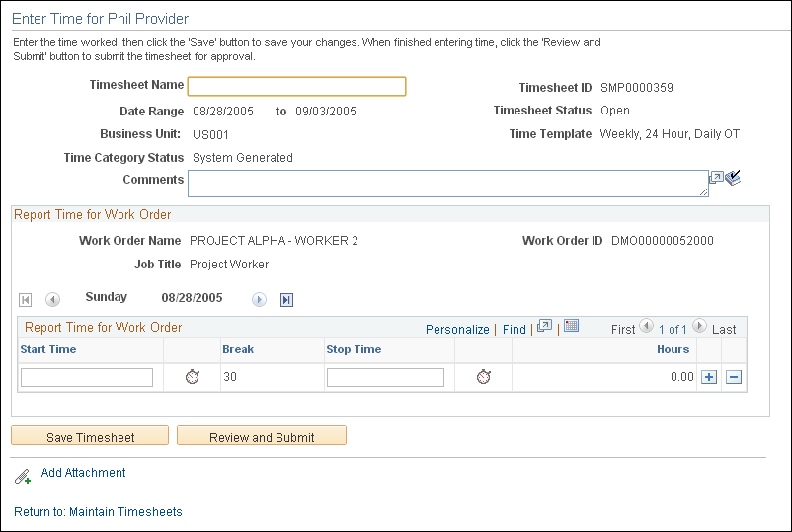Viewport: 792px width, 532px height.
Task: Click Hours value 0.00
Action: tap(681, 376)
